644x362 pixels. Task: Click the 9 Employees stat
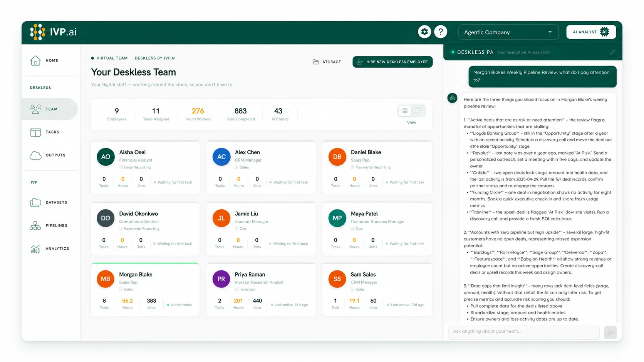117,114
